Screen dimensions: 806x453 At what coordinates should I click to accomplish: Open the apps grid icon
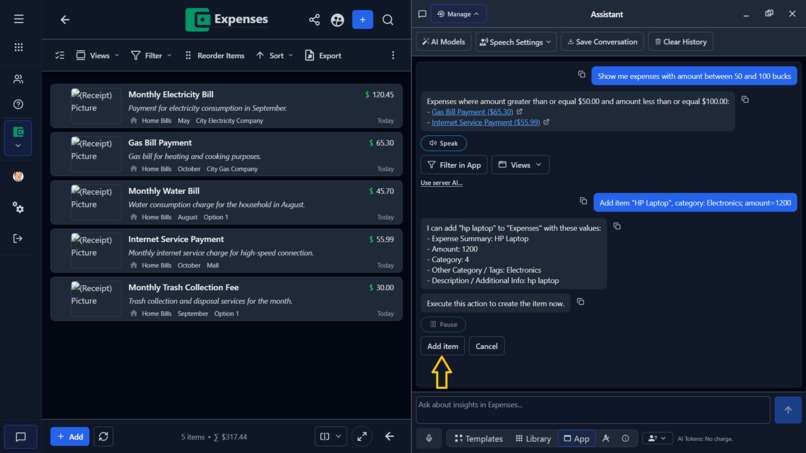pos(19,47)
